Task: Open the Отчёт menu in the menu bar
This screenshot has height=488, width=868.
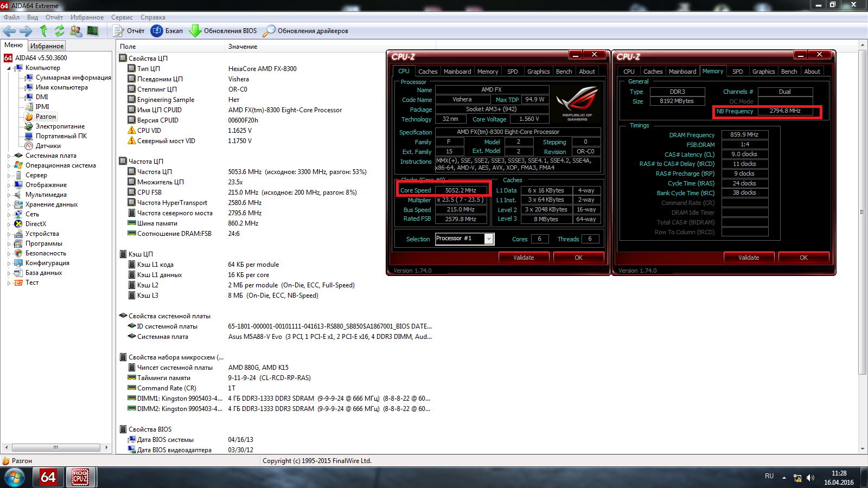Action: (54, 17)
